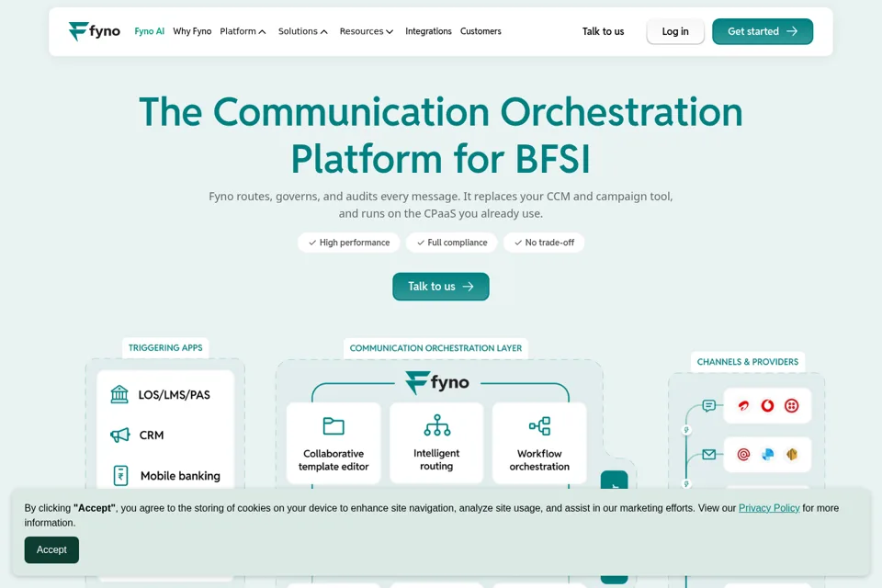The height and width of the screenshot is (588, 882).
Task: Click the Log in button
Action: coord(675,31)
